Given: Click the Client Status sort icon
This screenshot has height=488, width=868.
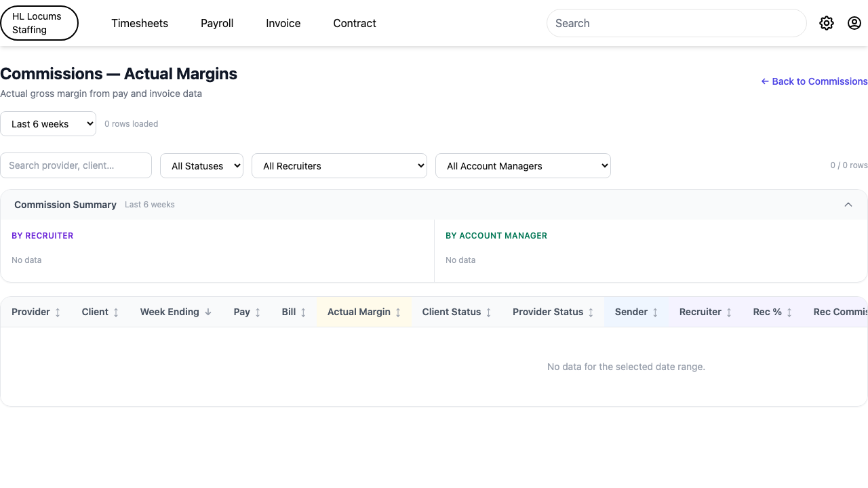Looking at the screenshot, I should (x=488, y=312).
